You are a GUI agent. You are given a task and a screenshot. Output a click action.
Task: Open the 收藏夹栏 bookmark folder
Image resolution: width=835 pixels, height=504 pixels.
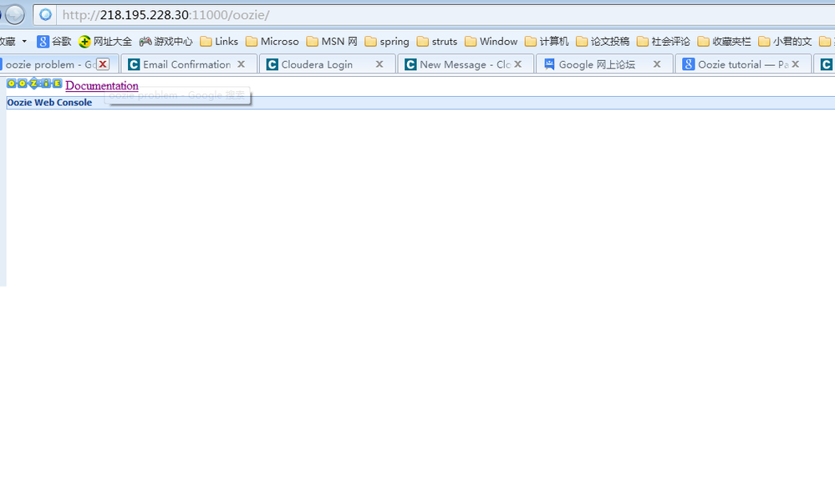click(x=724, y=42)
